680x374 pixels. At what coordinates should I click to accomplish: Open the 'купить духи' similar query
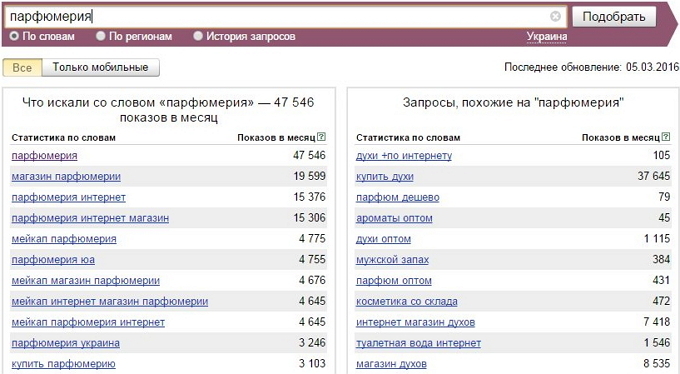(x=385, y=177)
